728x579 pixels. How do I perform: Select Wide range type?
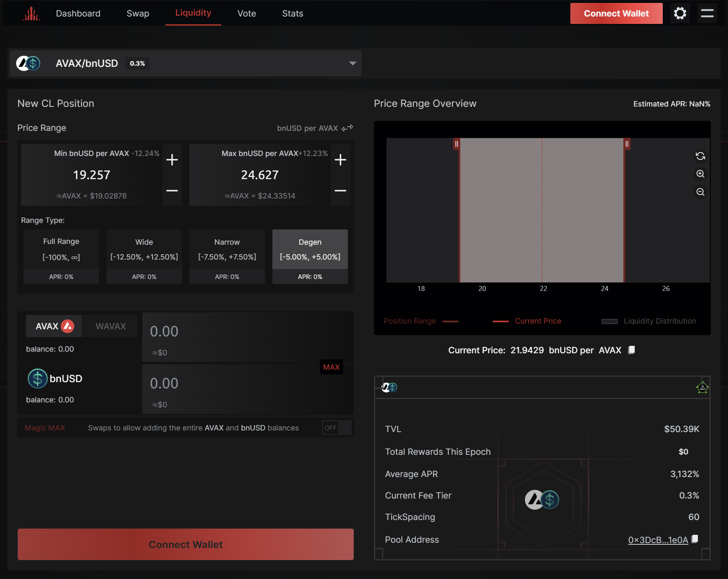coord(144,257)
